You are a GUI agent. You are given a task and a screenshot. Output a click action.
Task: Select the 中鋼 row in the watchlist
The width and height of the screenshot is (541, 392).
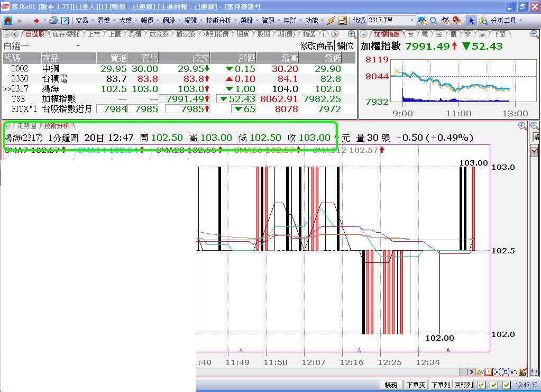tap(179, 69)
